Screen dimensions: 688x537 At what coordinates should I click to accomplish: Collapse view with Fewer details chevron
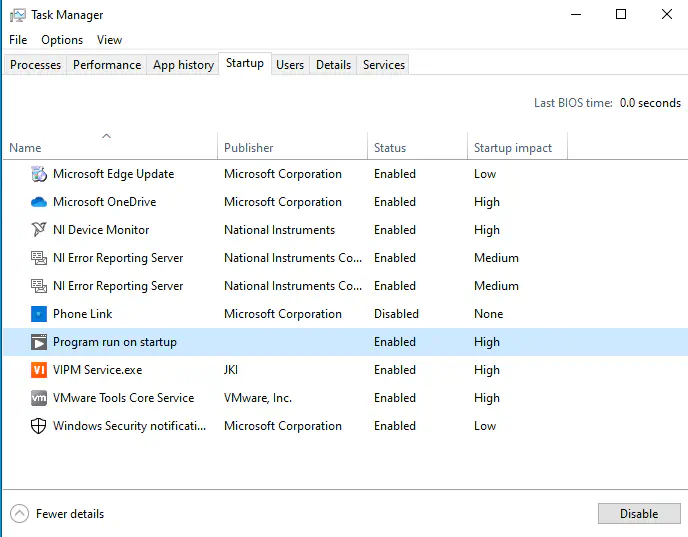coord(19,514)
